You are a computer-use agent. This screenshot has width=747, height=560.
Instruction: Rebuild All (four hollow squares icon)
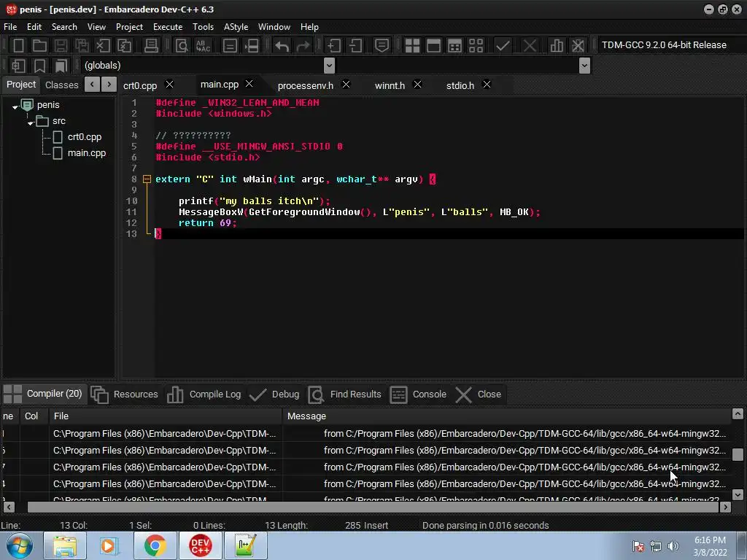476,46
